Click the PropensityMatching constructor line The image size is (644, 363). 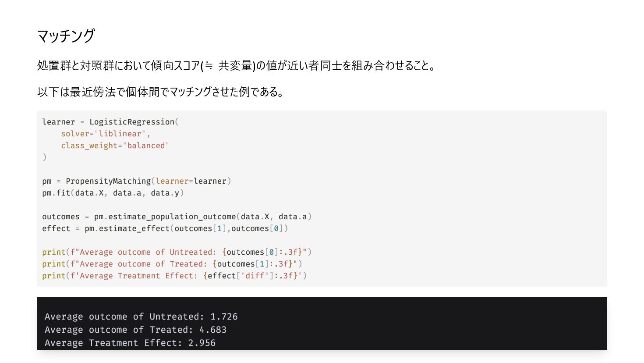pyautogui.click(x=137, y=181)
